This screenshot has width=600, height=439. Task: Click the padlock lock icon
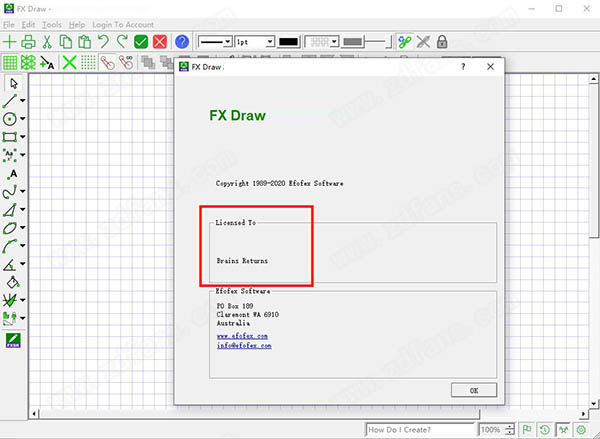click(x=442, y=42)
